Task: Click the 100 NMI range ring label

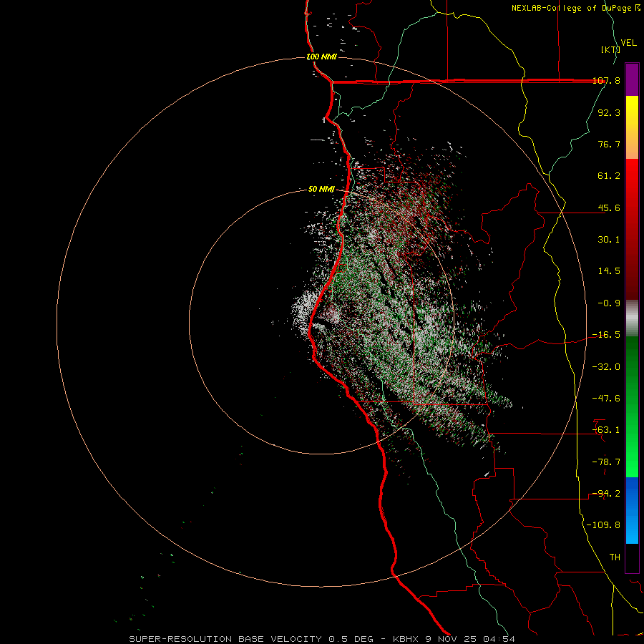Action: [321, 57]
